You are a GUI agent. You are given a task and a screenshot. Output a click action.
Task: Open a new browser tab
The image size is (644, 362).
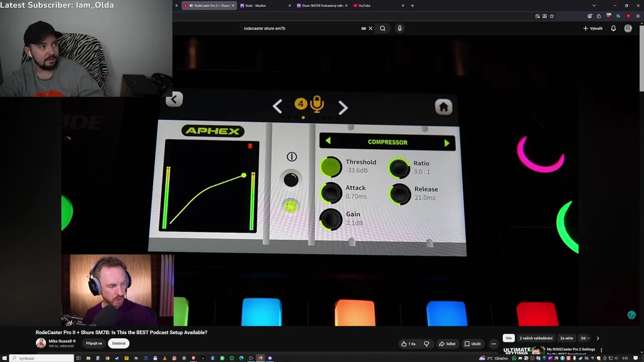(x=412, y=6)
